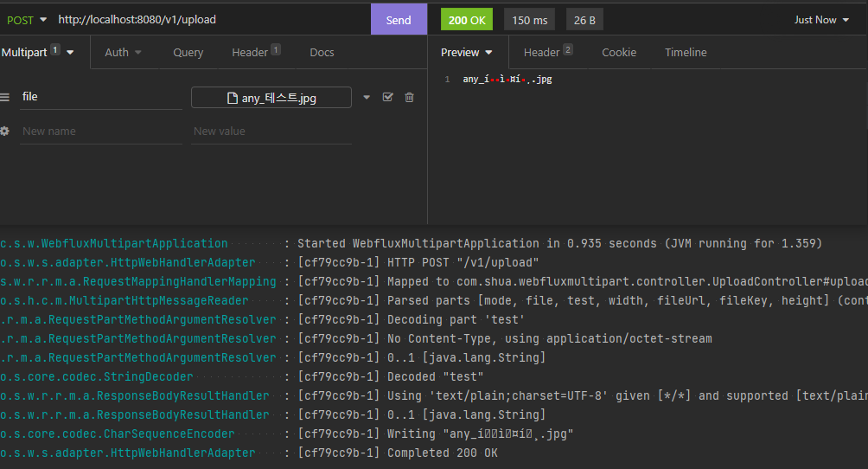The image size is (868, 469).
Task: Click the request URL field
Action: pos(207,19)
